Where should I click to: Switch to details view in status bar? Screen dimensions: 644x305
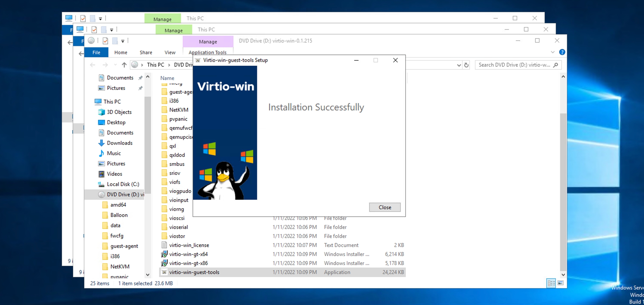point(551,283)
